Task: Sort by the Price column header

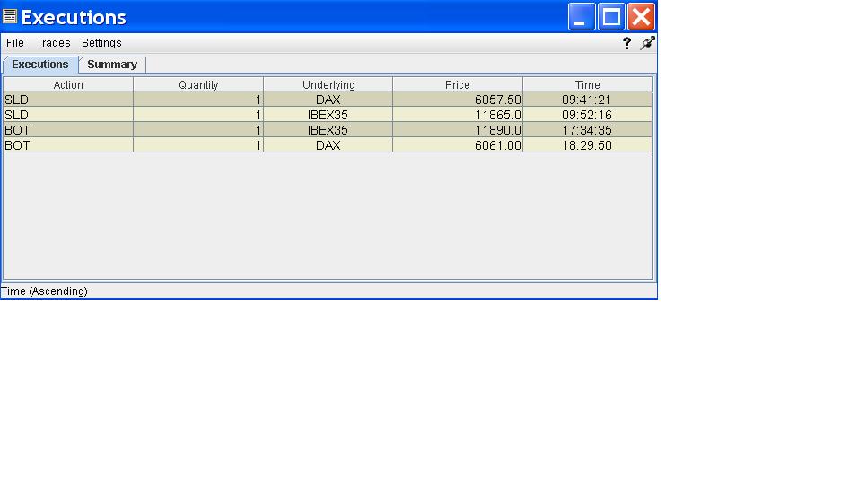Action: [458, 84]
